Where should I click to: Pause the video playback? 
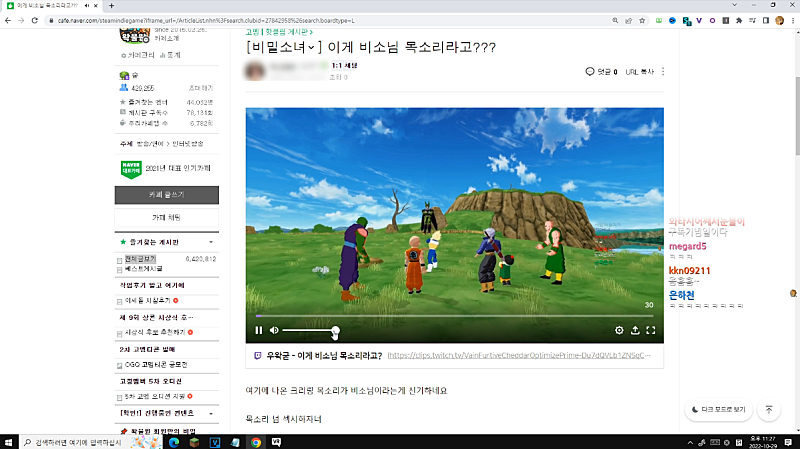point(259,330)
